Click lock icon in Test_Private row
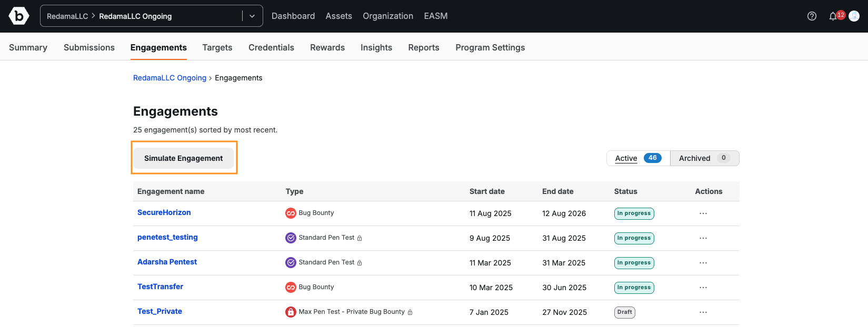 tap(410, 312)
